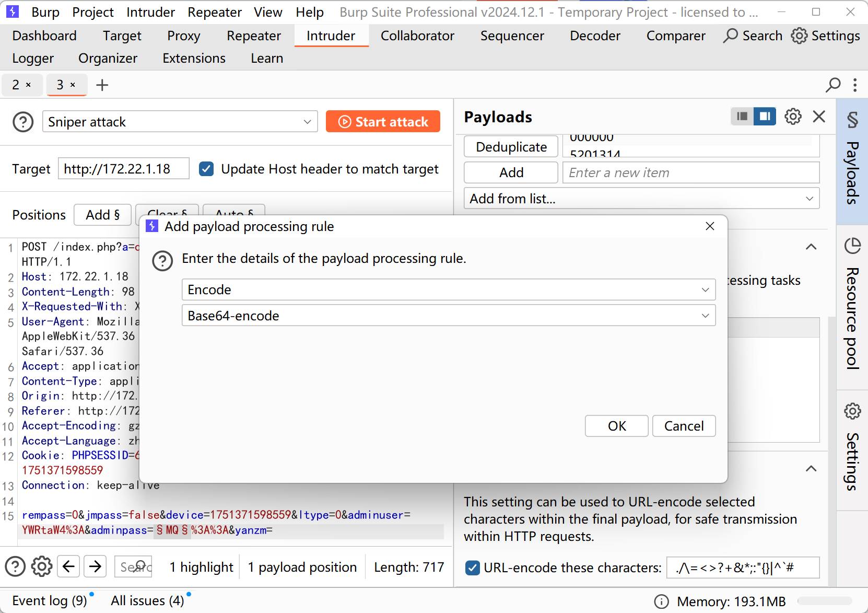This screenshot has width=868, height=613.
Task: Open the request editor settings gear
Action: [42, 566]
